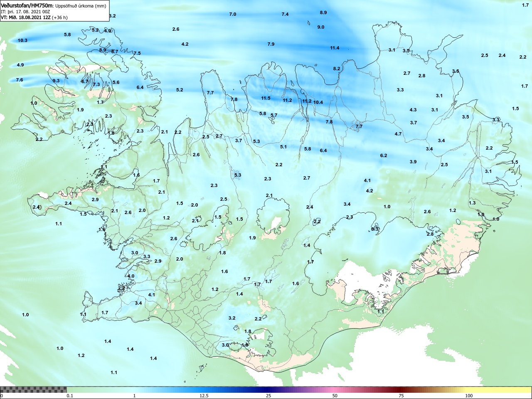Click the 5.7 precipitation value
This screenshot has width=532, height=399.
coord(274,115)
